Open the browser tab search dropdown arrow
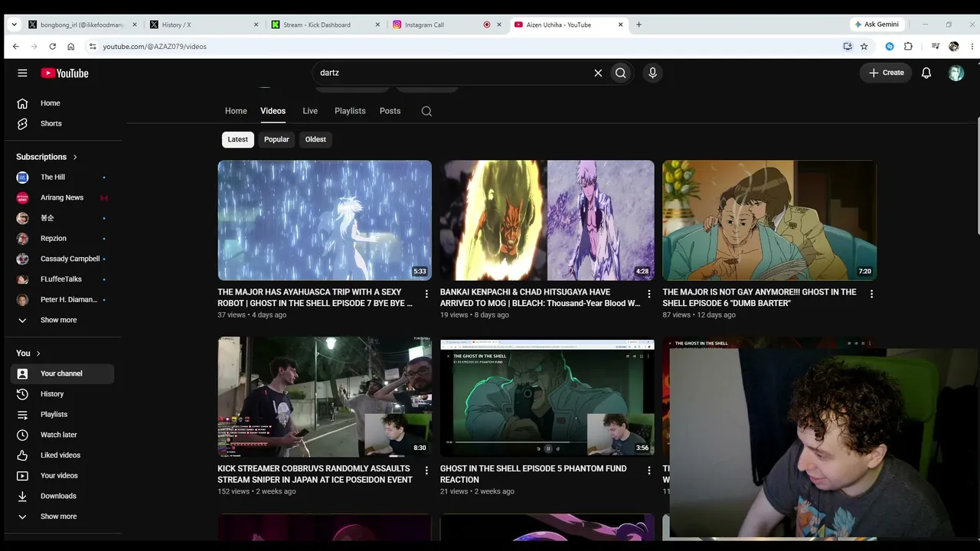 14,24
